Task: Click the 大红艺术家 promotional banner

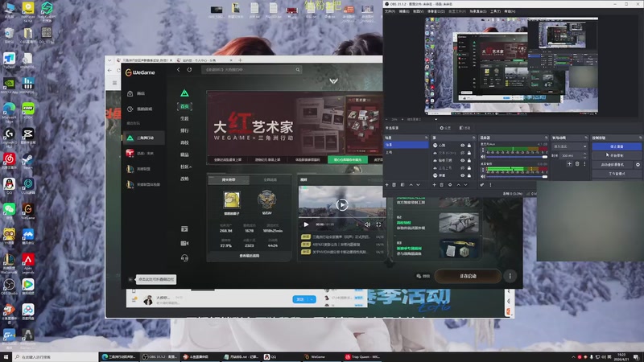Action: 294,124
